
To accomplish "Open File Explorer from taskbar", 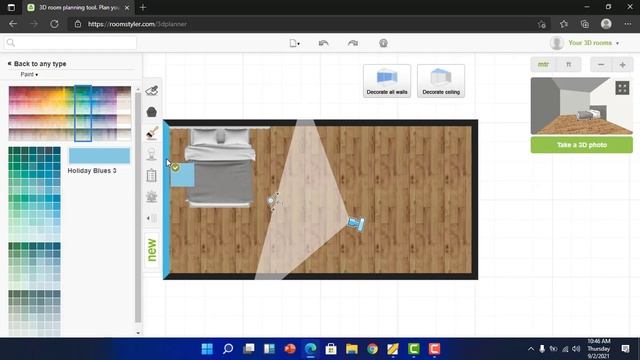I will point(352,349).
